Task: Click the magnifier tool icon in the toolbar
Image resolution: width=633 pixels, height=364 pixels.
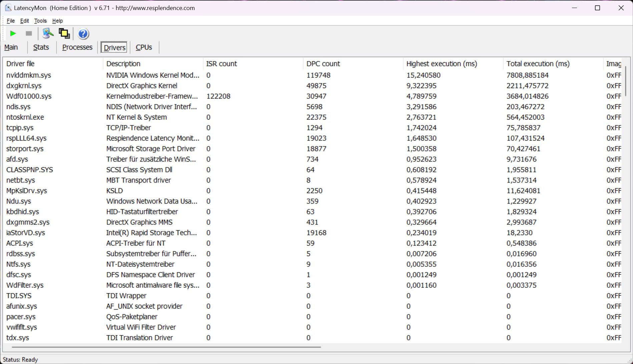Action: pos(48,34)
